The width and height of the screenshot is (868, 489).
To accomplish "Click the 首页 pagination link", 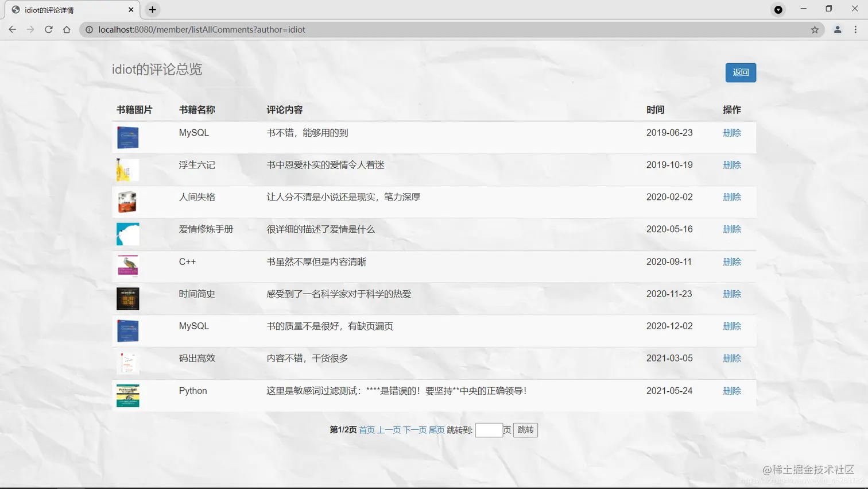I will (x=366, y=430).
